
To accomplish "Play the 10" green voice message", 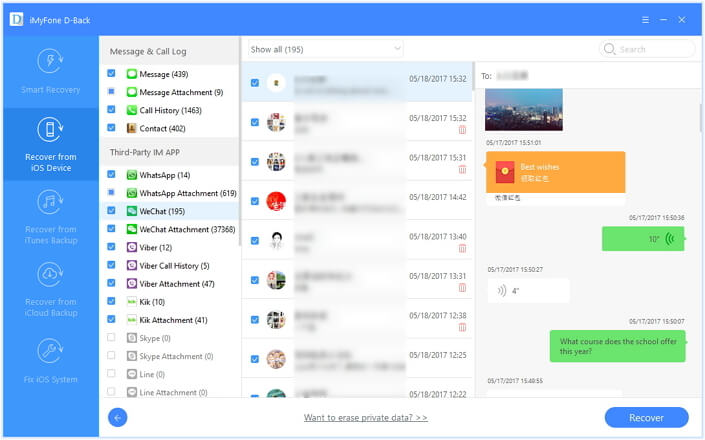I will (x=643, y=239).
